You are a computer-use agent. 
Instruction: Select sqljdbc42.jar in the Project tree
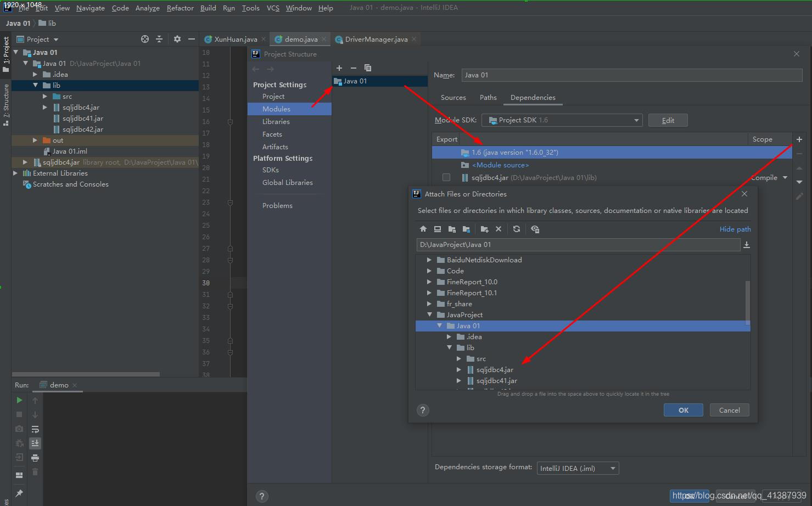(x=82, y=129)
